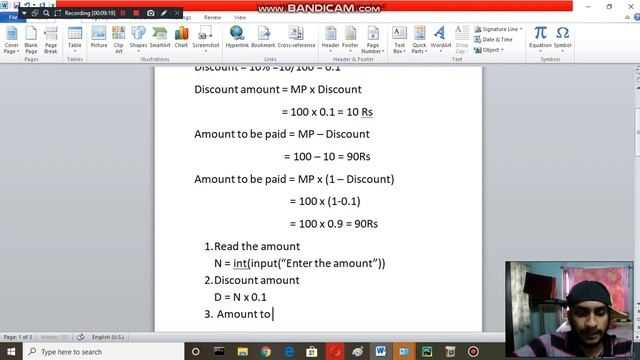This screenshot has height=360, width=640.
Task: Click the Bandicam magnifier icon
Action: (46, 13)
